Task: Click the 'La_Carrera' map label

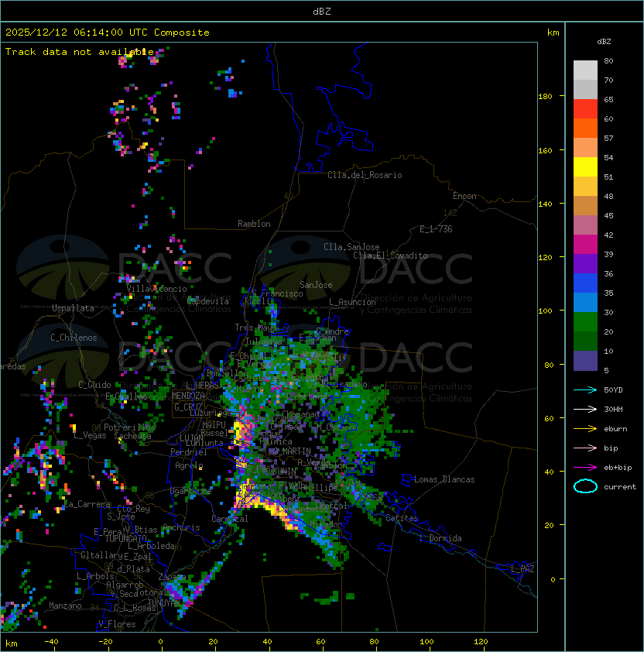Action: tap(87, 504)
